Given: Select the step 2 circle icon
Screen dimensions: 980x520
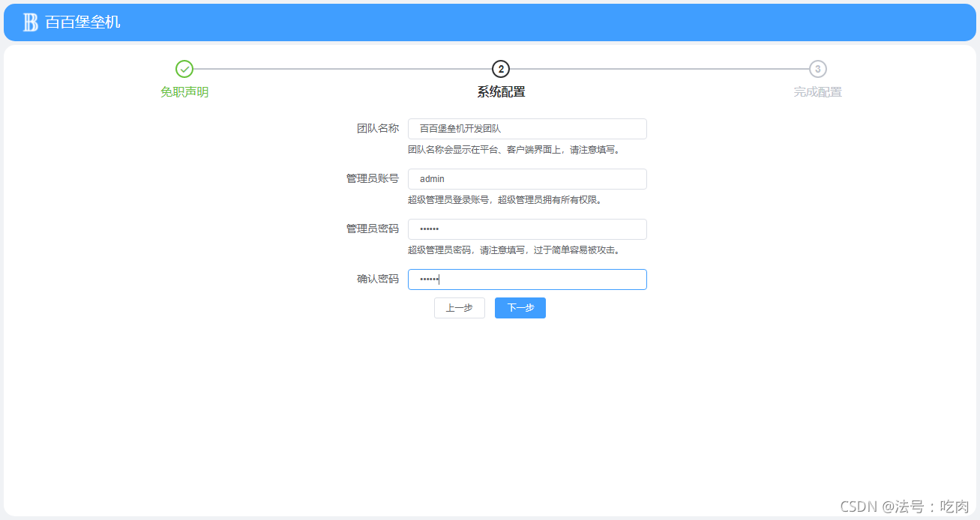Looking at the screenshot, I should (x=501, y=69).
